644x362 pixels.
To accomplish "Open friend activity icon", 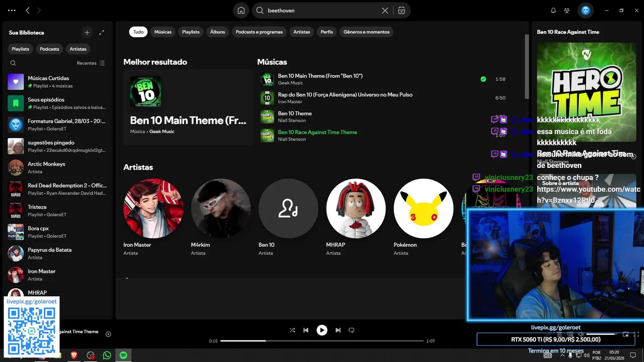I will tap(567, 10).
